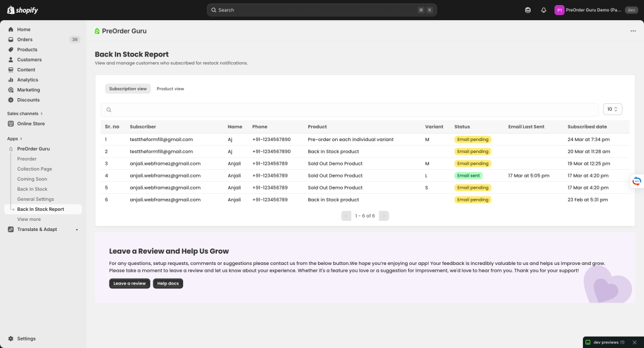This screenshot has height=348, width=644.
Task: Switch to the Product view tab
Action: click(170, 89)
